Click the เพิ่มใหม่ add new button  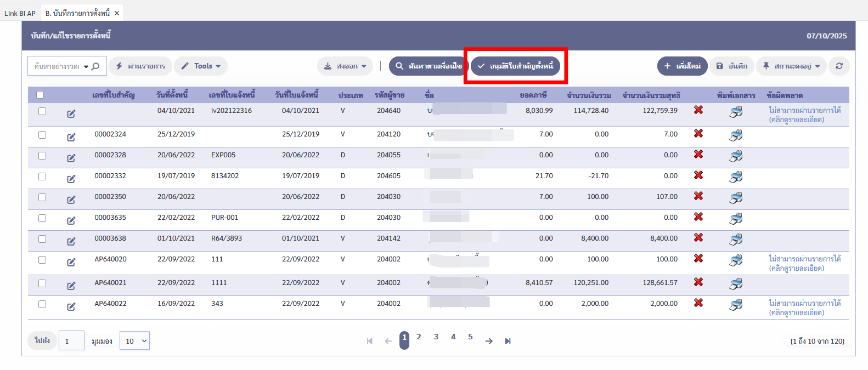682,66
